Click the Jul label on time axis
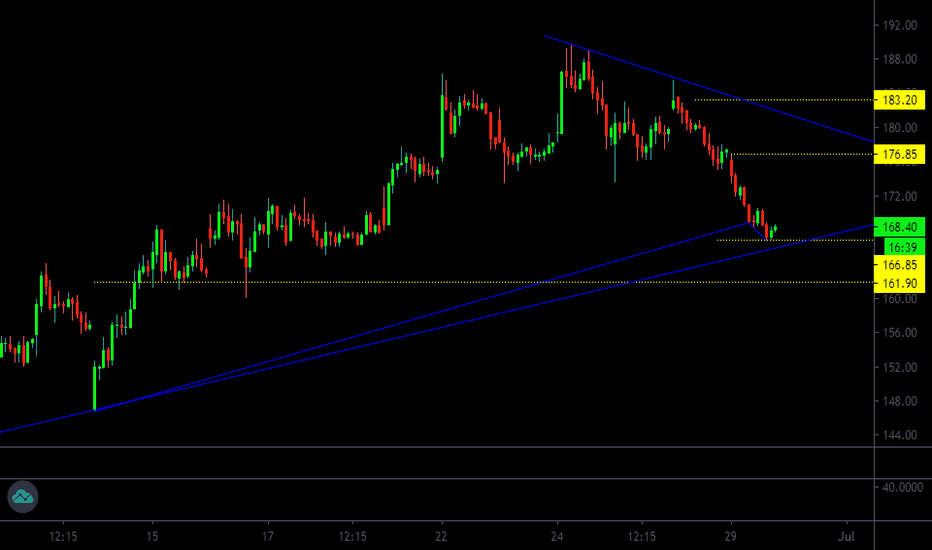 coord(846,536)
